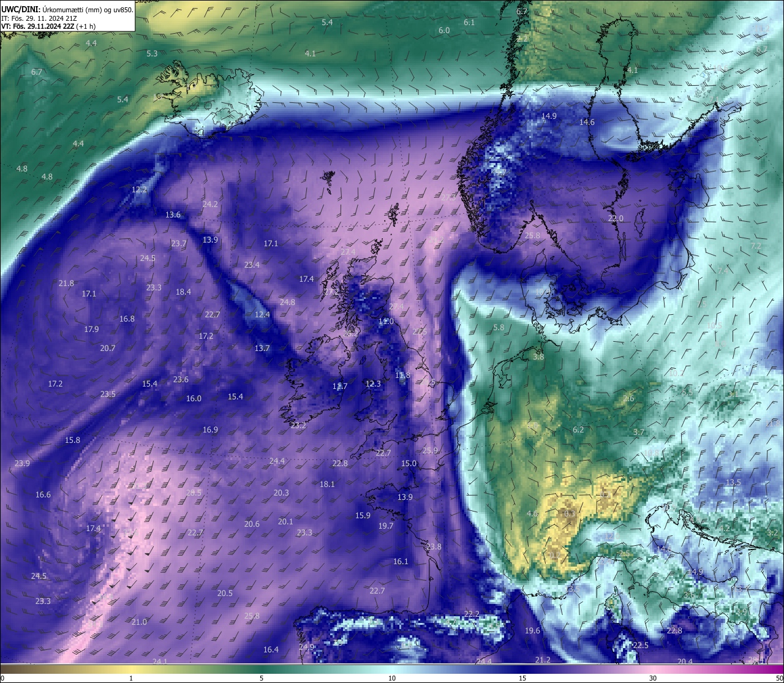The width and height of the screenshot is (784, 683).
Task: Click the 20.7 map value
Action: coord(108,349)
